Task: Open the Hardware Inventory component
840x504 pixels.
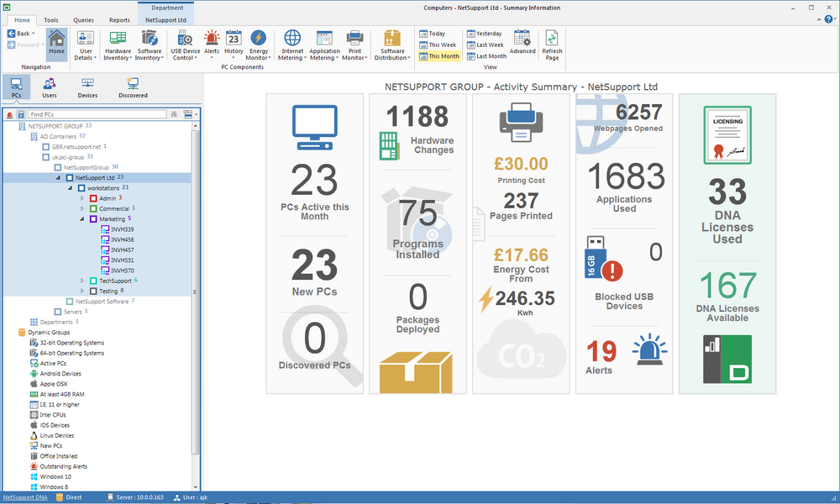Action: click(x=118, y=45)
